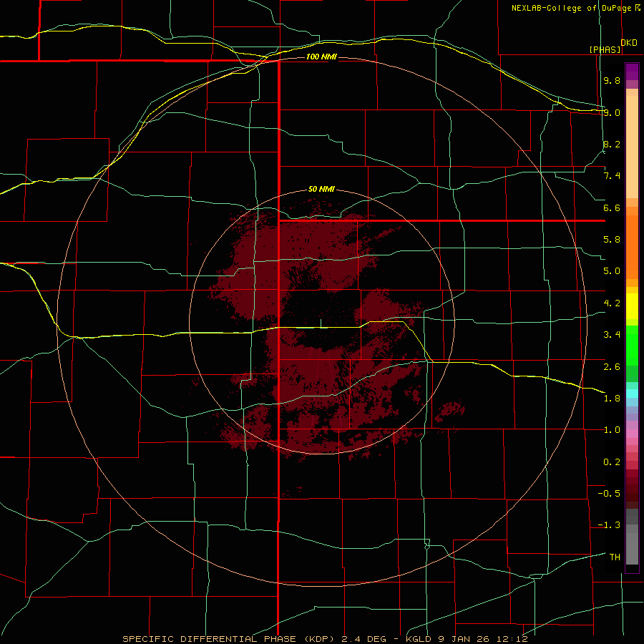Image resolution: width=644 pixels, height=644 pixels.
Task: Click the bright yellow segment of the color bar
Action: click(x=632, y=306)
